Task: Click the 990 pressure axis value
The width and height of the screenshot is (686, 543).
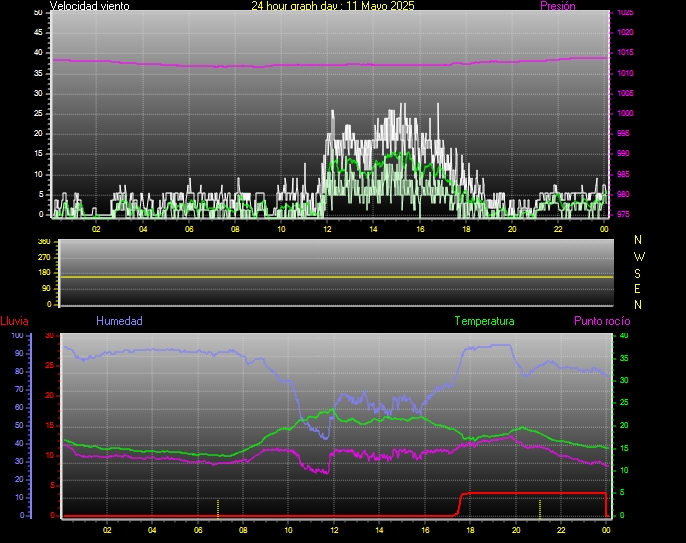Action: tap(623, 154)
